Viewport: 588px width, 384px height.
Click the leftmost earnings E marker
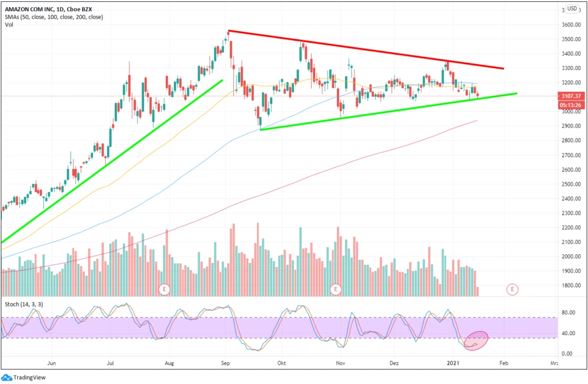165,289
